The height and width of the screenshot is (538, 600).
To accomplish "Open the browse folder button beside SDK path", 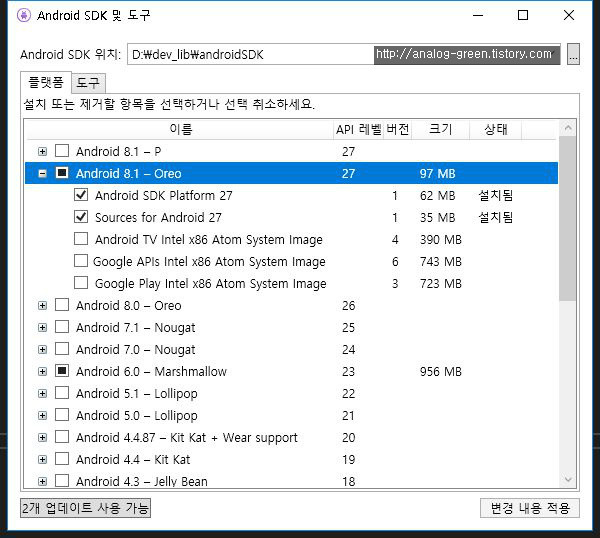I will (x=573, y=54).
